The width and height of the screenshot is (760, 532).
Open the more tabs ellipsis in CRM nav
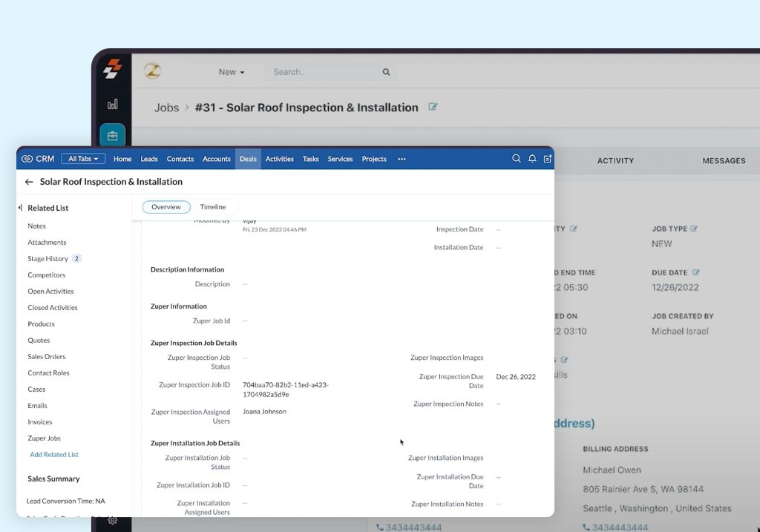[x=402, y=159]
